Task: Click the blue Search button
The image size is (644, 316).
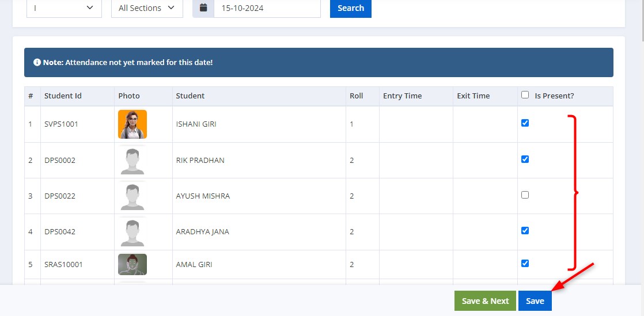Action: pos(351,8)
